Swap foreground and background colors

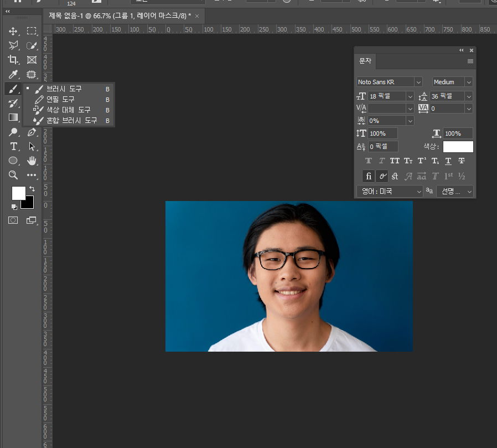[x=32, y=189]
